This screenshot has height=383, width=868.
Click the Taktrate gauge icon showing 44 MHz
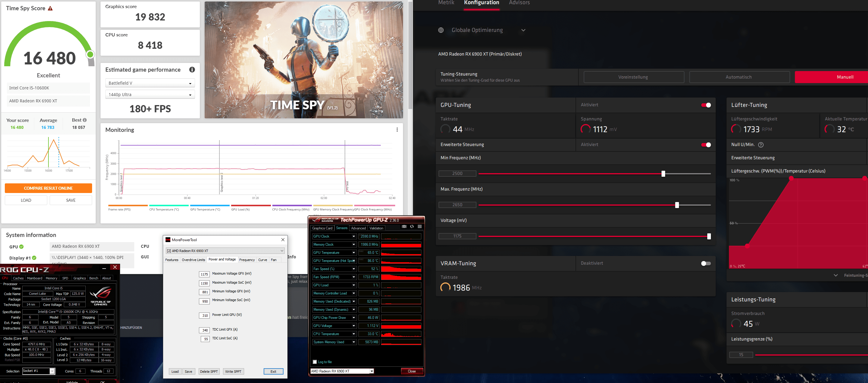point(445,129)
